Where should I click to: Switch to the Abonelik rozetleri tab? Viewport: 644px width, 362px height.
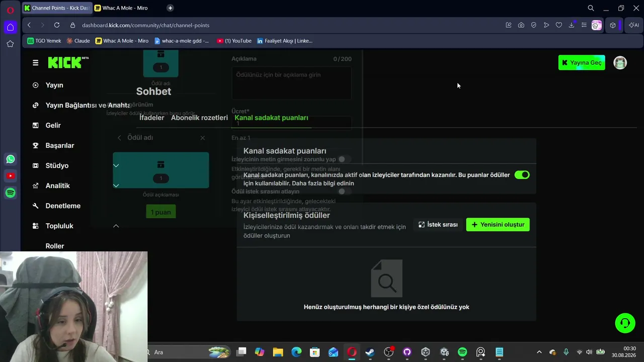click(199, 118)
